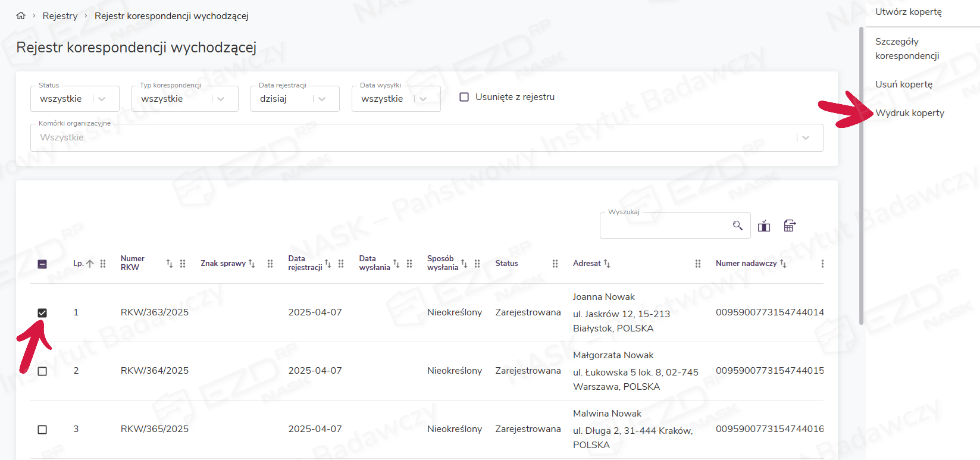Open the column visibility chooser icon

[x=764, y=226]
